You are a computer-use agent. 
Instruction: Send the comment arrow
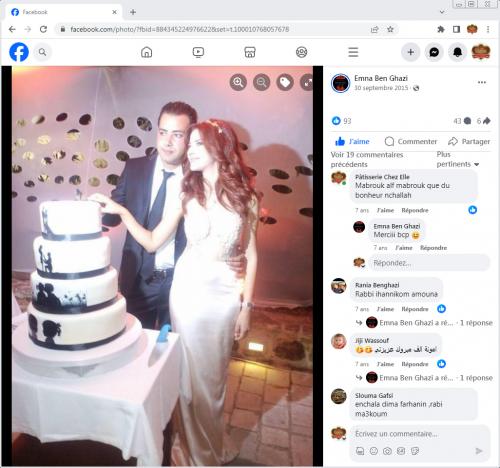tap(479, 451)
